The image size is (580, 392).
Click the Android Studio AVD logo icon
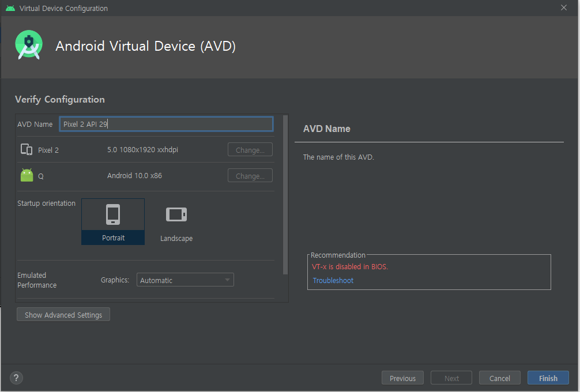pos(28,45)
